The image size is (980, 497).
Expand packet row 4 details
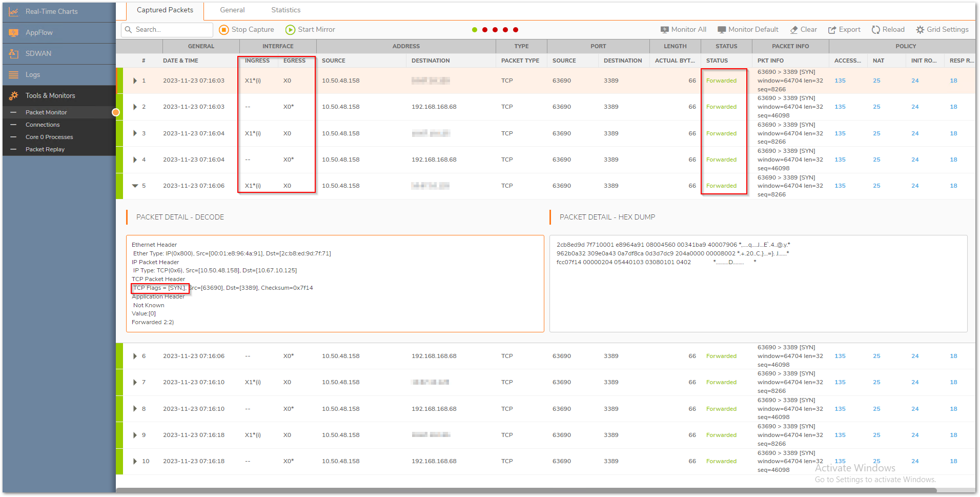(135, 160)
